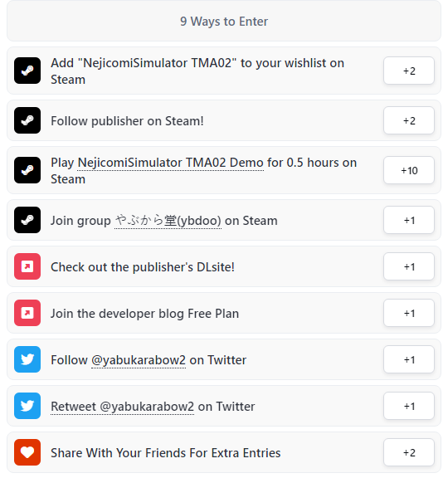Click the Steam icon beside the wishlist entry

click(x=27, y=71)
